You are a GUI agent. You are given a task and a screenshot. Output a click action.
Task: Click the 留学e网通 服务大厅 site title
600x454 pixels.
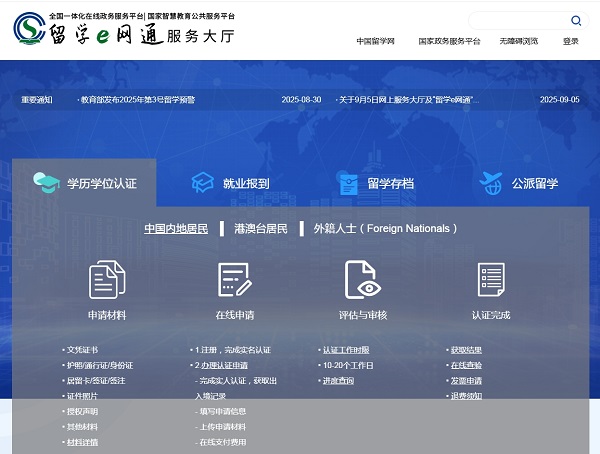click(x=142, y=35)
